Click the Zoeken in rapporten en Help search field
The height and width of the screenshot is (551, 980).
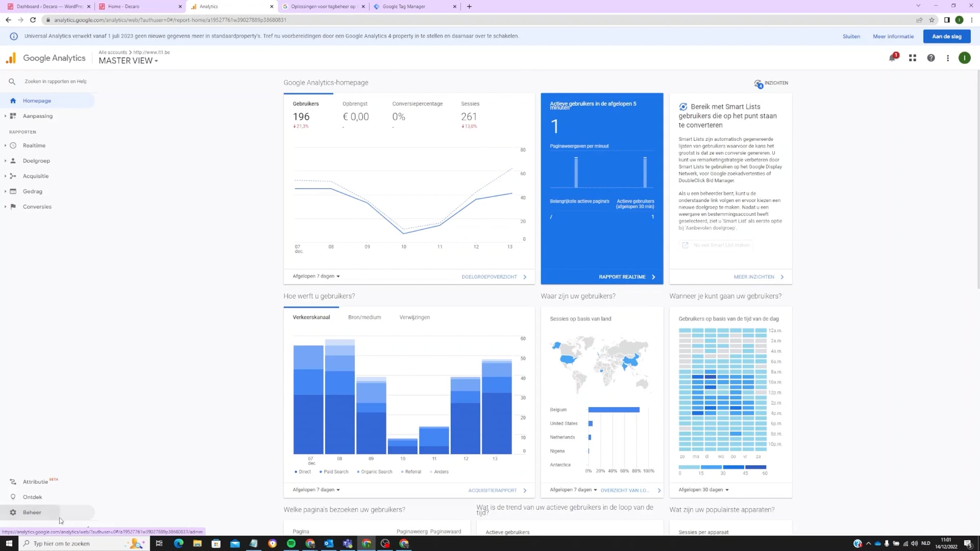tap(56, 82)
